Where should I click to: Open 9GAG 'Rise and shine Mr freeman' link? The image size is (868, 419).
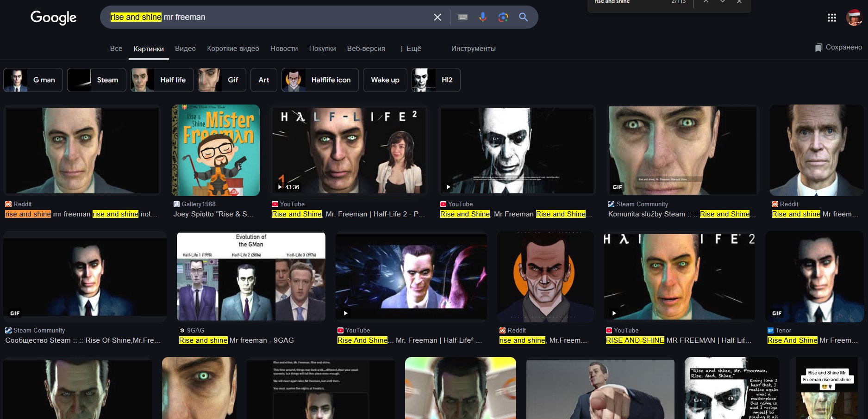pyautogui.click(x=236, y=340)
